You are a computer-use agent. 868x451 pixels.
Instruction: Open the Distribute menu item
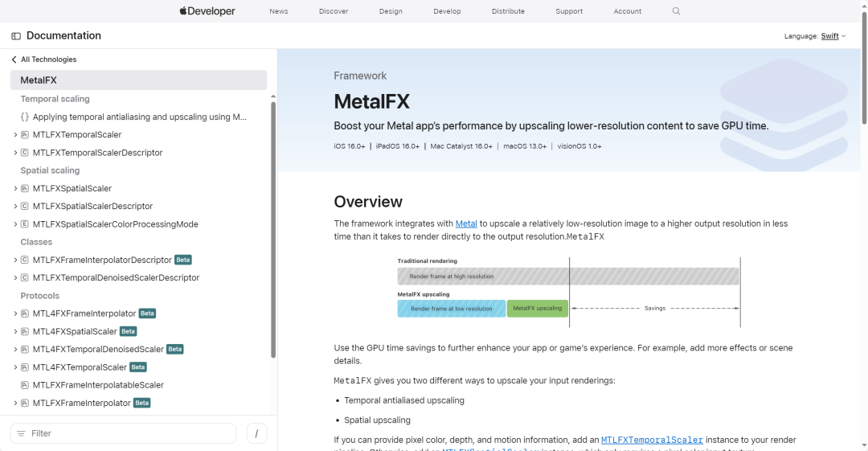(x=508, y=11)
